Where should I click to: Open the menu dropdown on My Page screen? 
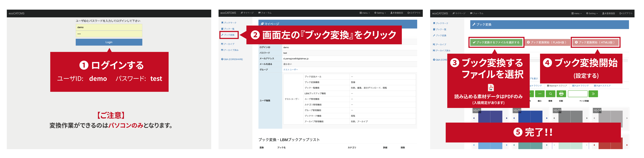pyautogui.click(x=365, y=13)
